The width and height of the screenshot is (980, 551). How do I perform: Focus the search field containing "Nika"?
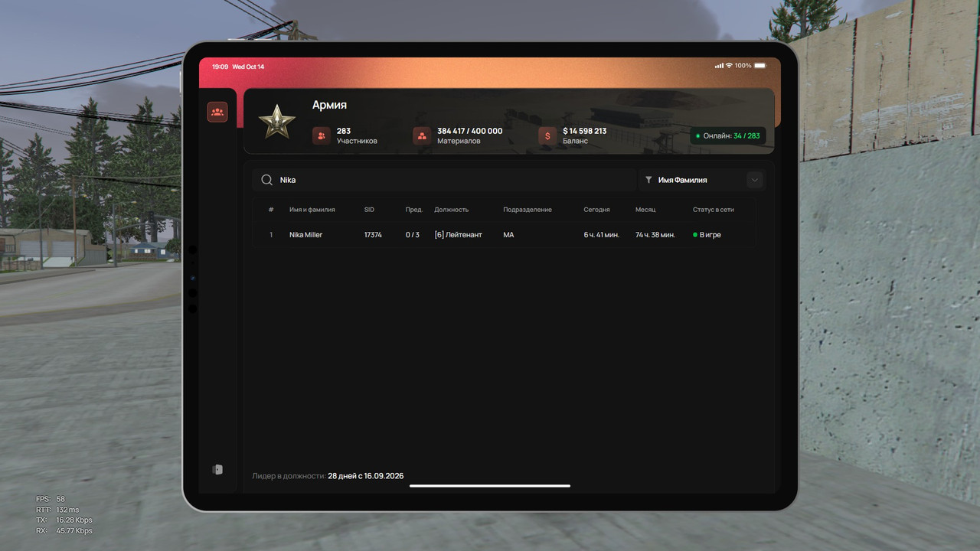(444, 180)
